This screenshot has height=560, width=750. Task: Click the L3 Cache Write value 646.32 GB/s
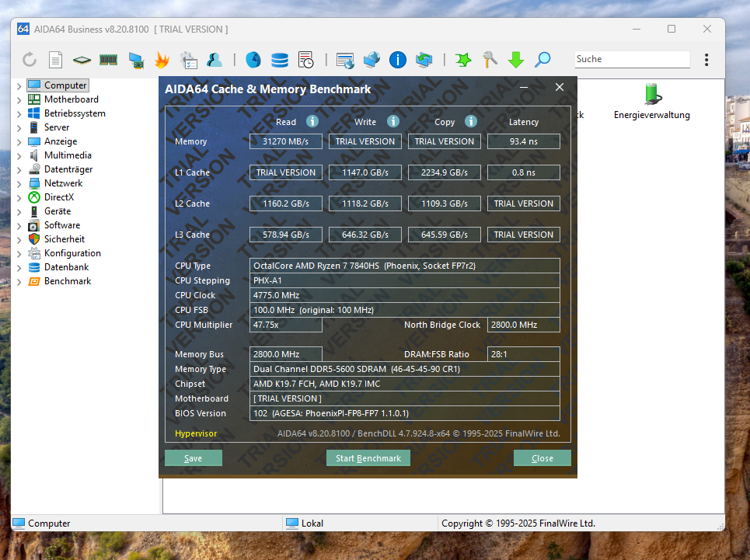[365, 235]
